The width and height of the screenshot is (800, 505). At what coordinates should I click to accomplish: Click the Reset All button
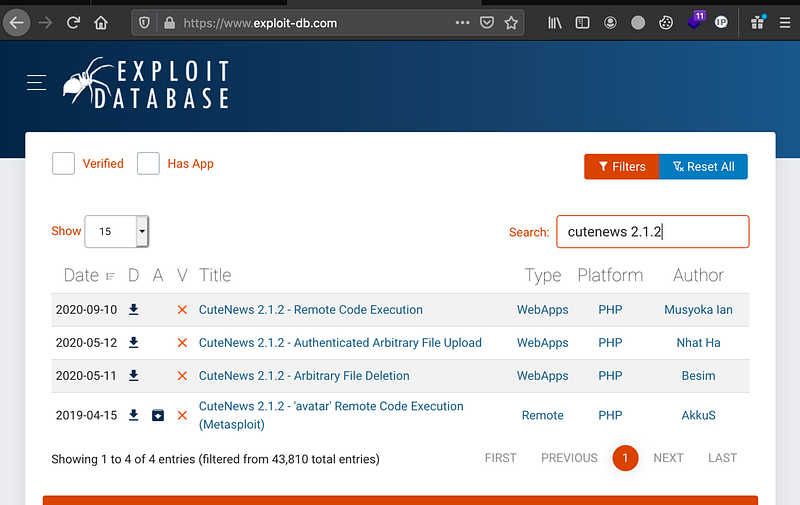coord(704,167)
